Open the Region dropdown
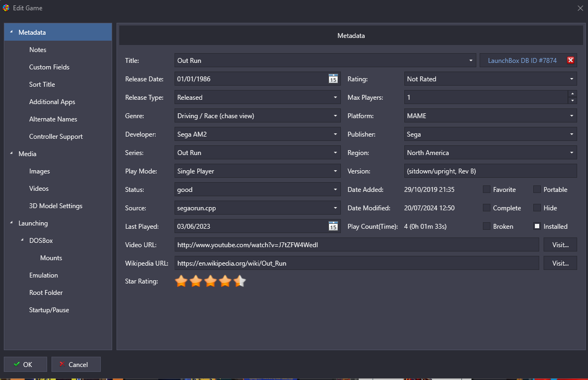This screenshot has width=588, height=380. coord(572,153)
